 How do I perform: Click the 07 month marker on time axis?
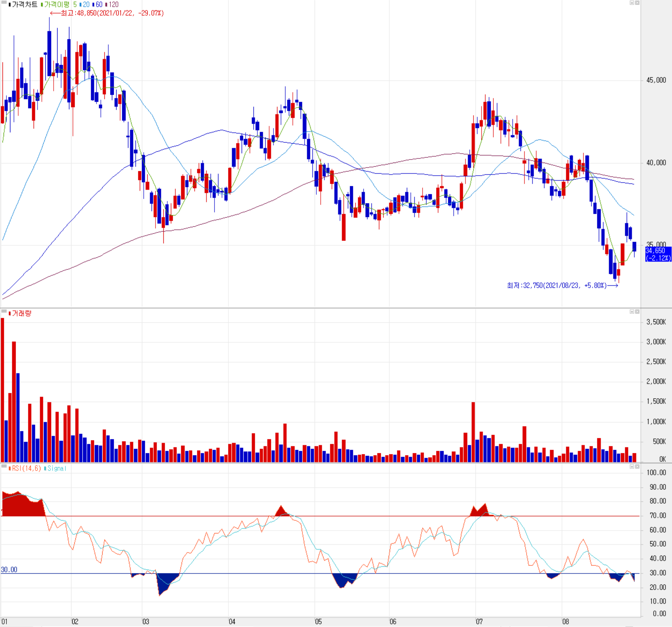(479, 622)
